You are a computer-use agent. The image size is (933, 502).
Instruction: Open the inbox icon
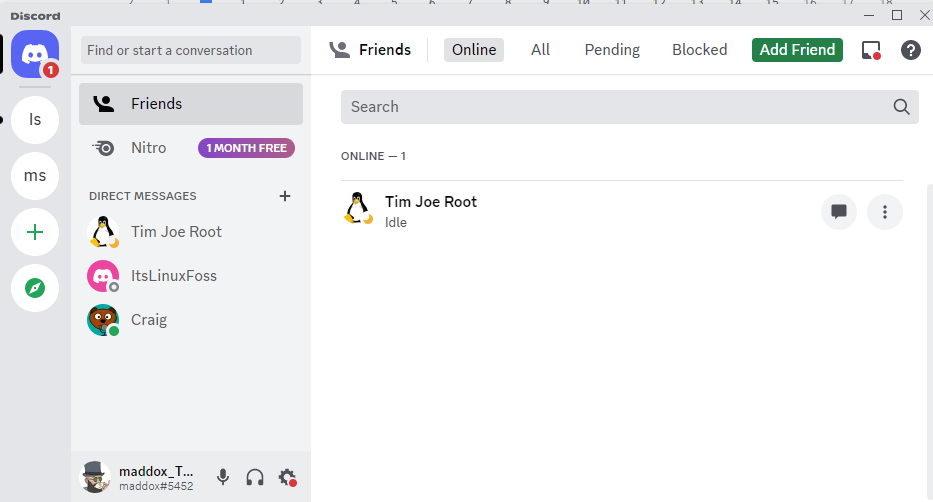871,50
